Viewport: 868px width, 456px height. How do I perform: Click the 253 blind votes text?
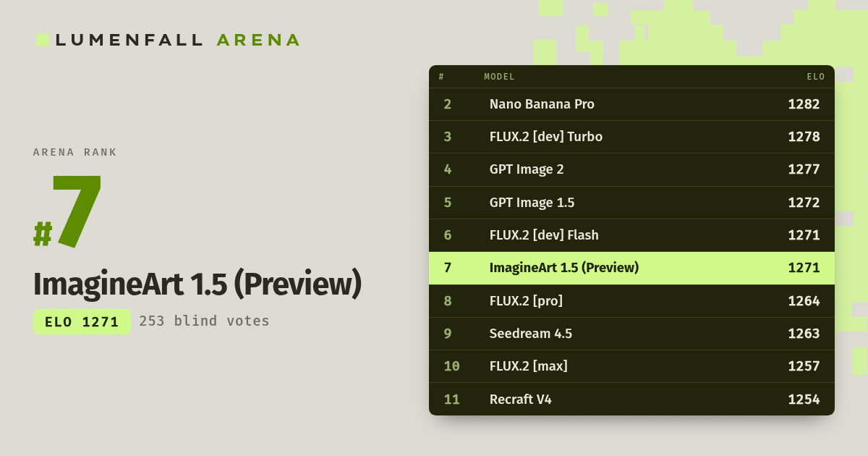click(x=204, y=321)
